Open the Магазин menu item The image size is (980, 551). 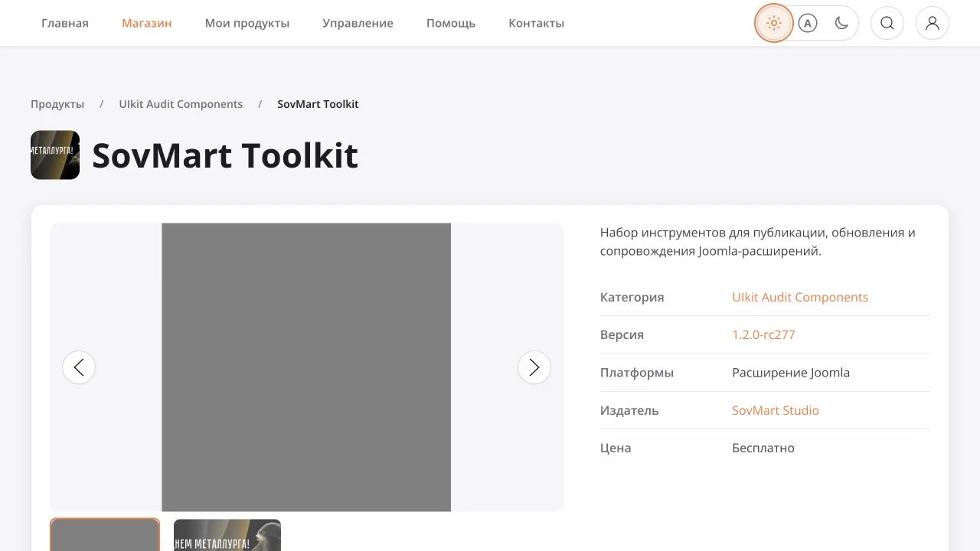[x=147, y=23]
